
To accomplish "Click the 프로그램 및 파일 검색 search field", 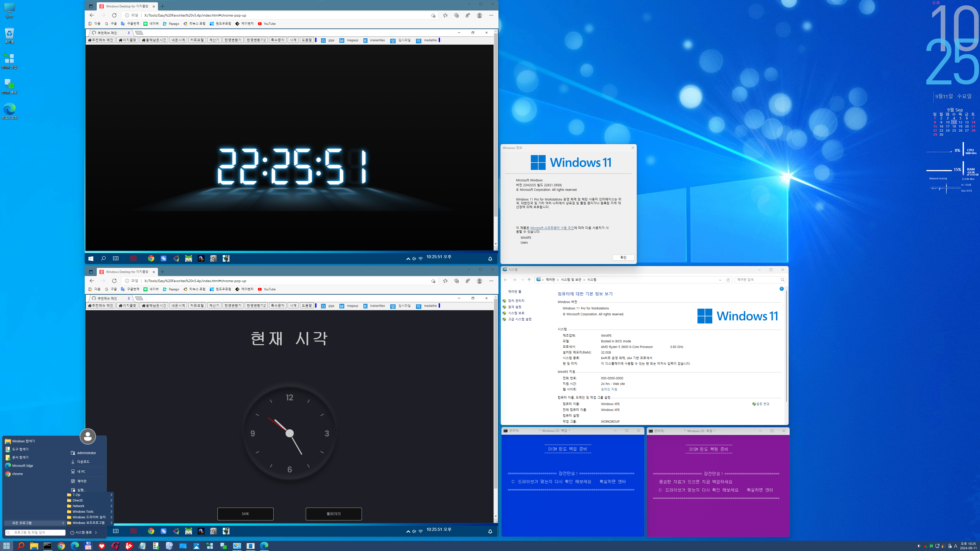I will click(x=35, y=532).
